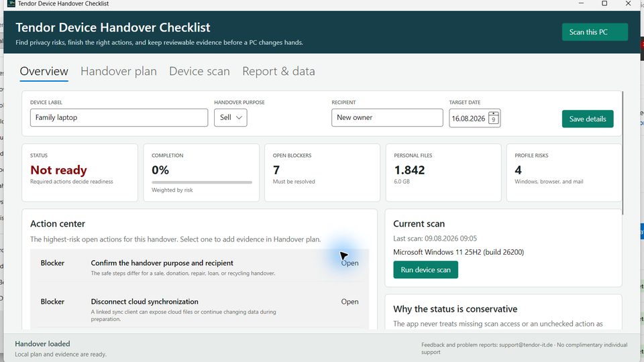
Task: Click the Profile risks value 4
Action: tap(518, 170)
